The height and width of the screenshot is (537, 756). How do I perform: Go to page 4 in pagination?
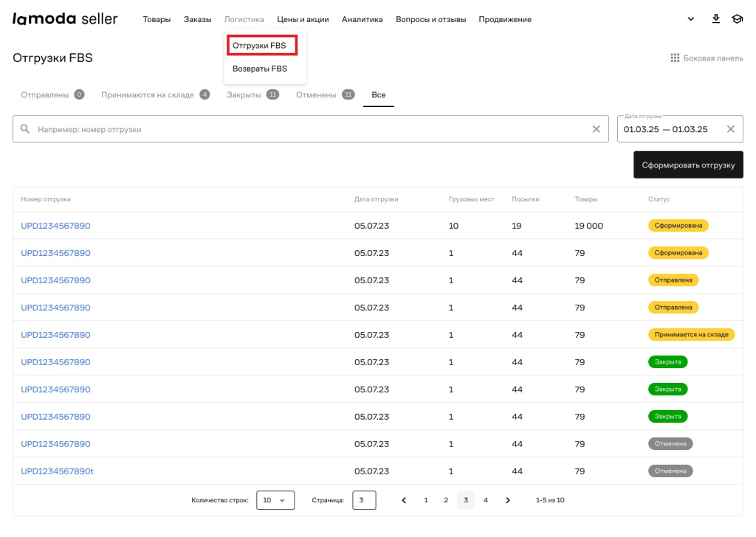pos(485,500)
